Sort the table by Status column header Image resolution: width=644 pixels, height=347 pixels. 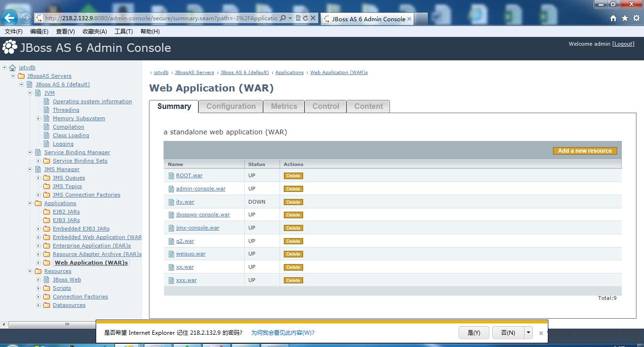click(x=257, y=165)
